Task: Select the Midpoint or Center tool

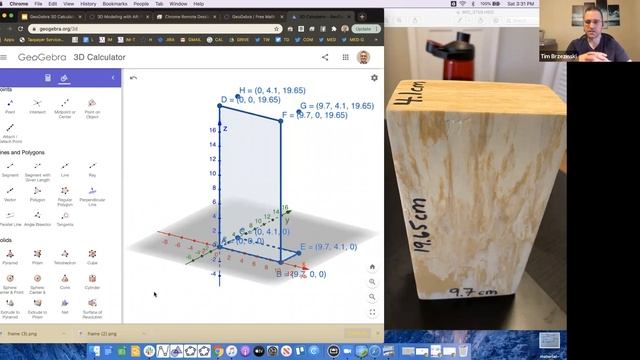Action: 65,108
